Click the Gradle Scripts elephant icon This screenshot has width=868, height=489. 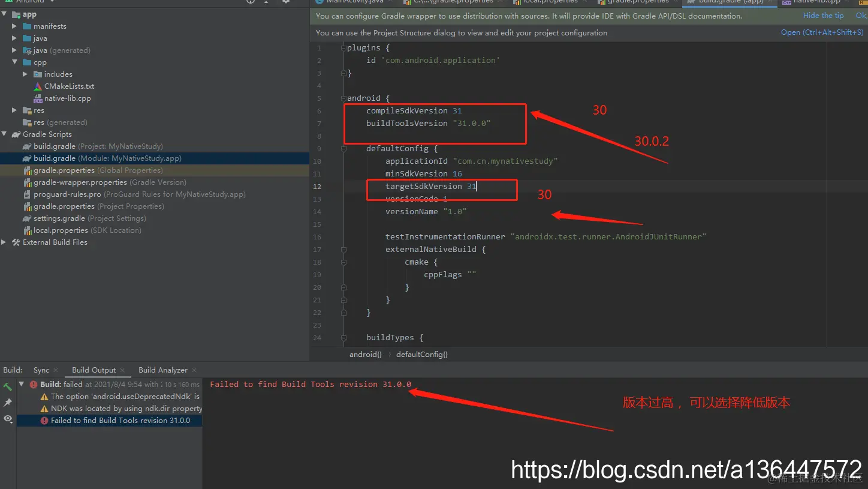tap(16, 134)
